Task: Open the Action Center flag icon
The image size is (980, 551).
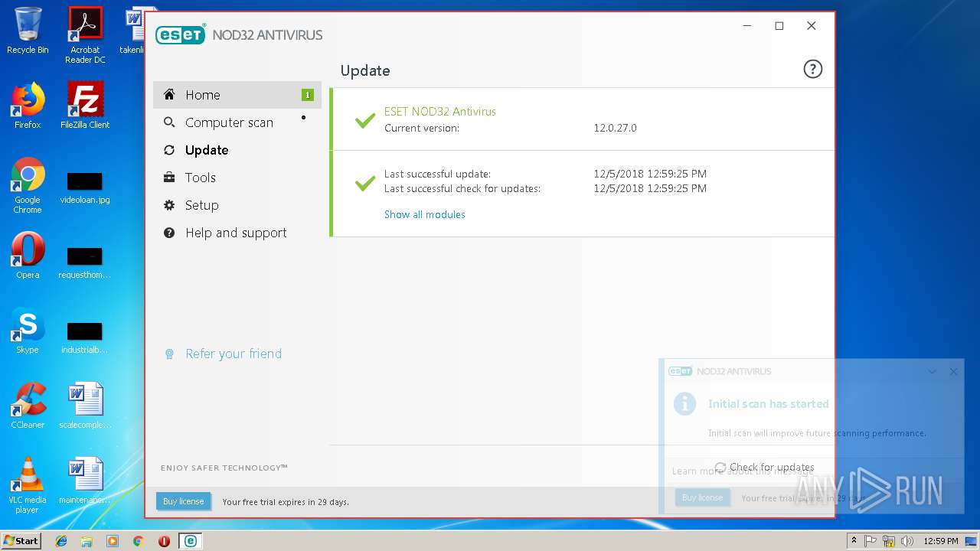Action: point(871,541)
